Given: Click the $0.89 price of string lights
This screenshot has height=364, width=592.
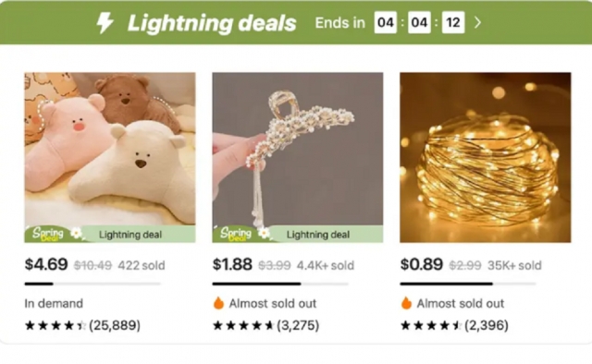Looking at the screenshot, I should [422, 264].
